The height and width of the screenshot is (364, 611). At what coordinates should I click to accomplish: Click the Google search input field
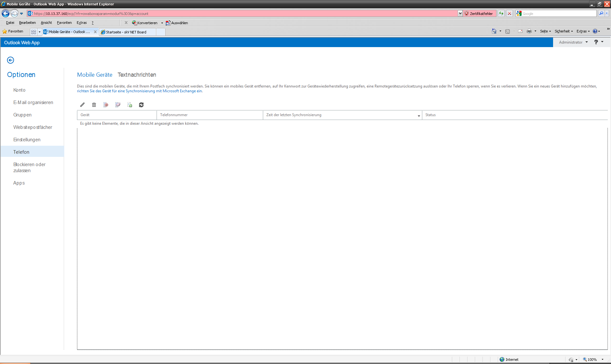coord(558,13)
